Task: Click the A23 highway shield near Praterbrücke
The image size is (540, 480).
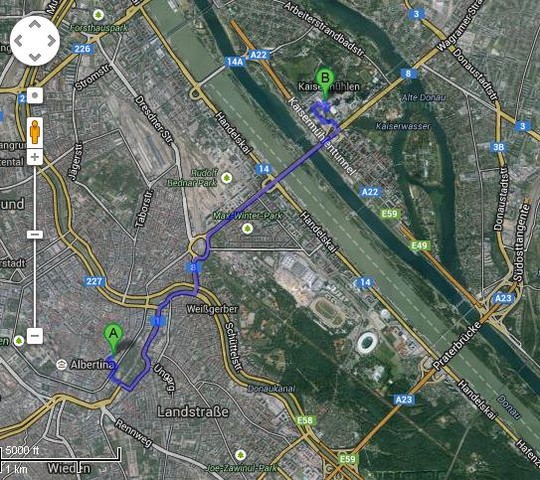Action: point(503,298)
